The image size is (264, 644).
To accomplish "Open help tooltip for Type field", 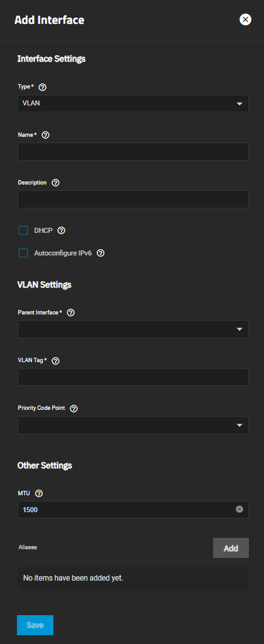I will 42,87.
